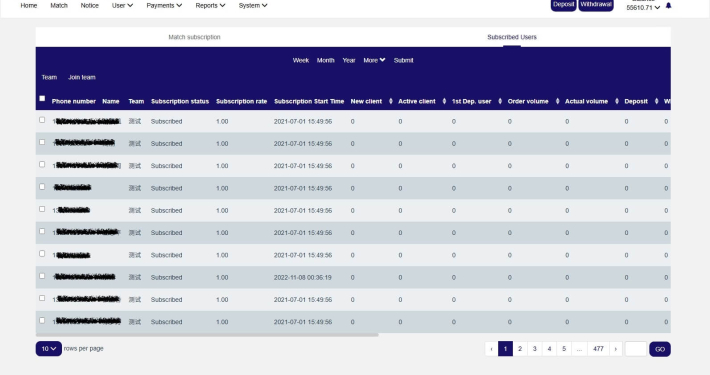The image size is (710, 375).
Task: Go to page 3
Action: point(534,349)
